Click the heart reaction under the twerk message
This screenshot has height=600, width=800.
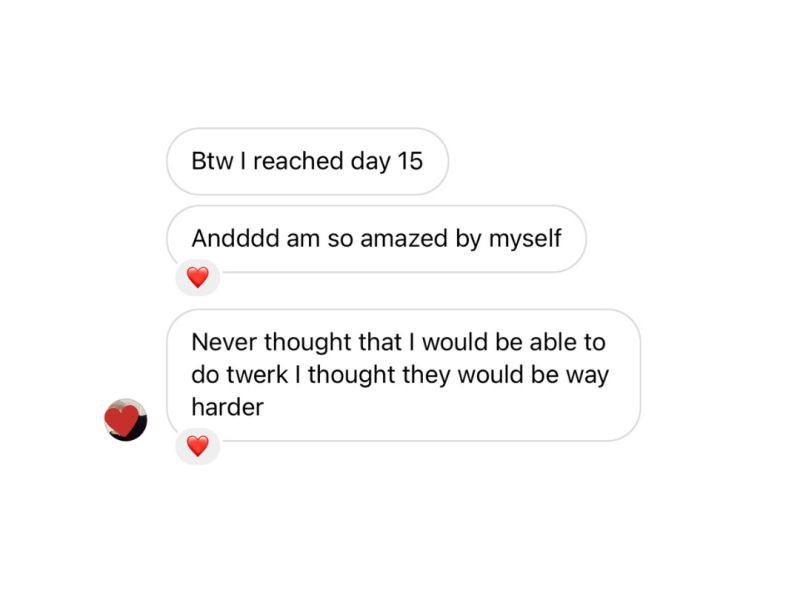pyautogui.click(x=197, y=446)
